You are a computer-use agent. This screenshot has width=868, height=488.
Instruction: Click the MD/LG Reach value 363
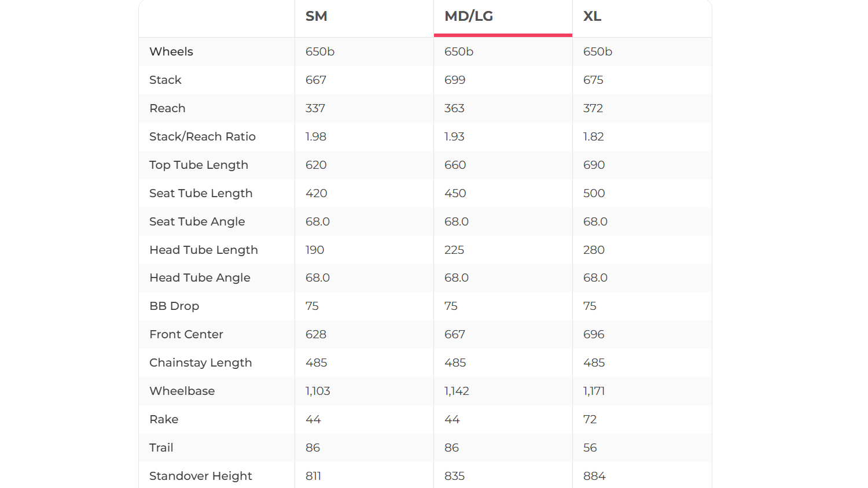click(454, 108)
